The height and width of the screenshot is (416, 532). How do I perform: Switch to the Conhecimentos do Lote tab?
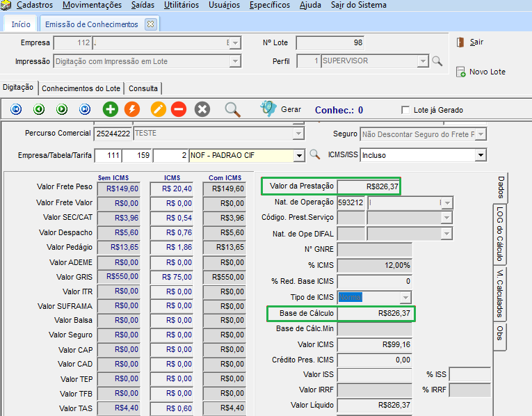[81, 88]
